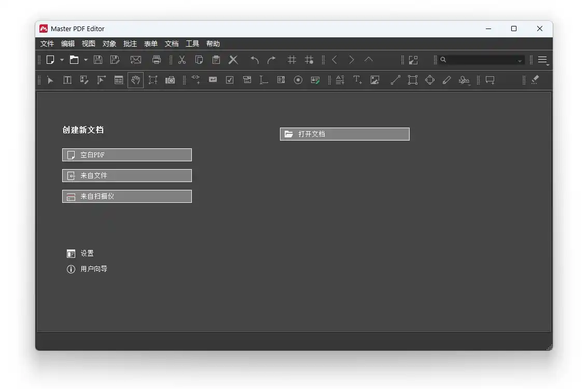Image resolution: width=588 pixels, height=389 pixels.
Task: Click the cut scissors icon
Action: (182, 60)
